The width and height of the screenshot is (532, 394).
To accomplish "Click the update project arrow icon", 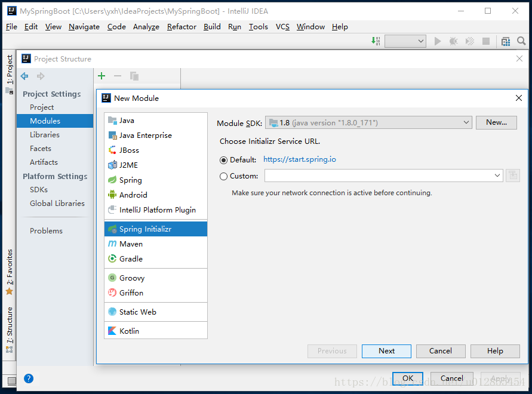I will pos(376,41).
